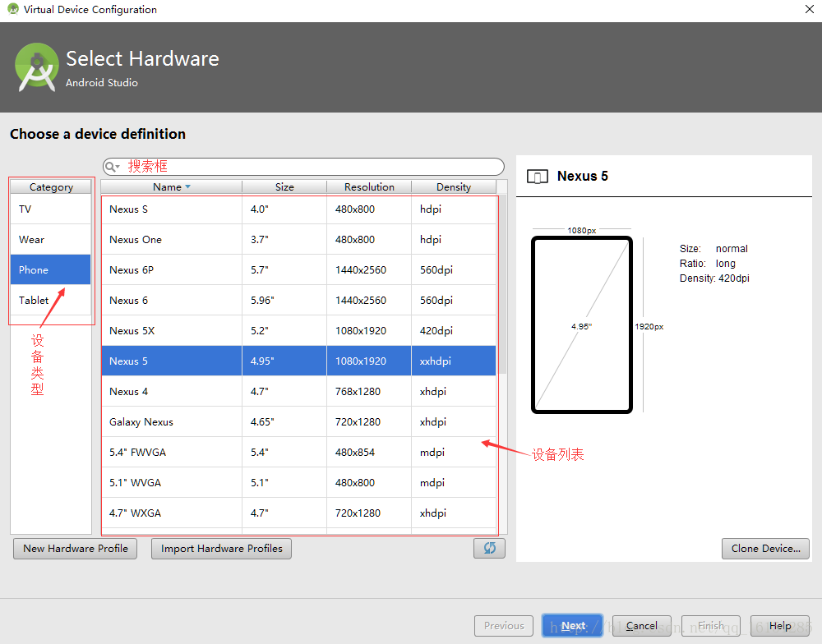The image size is (822, 644).
Task: Click the device list vertical scrollbar
Action: pyautogui.click(x=502, y=284)
